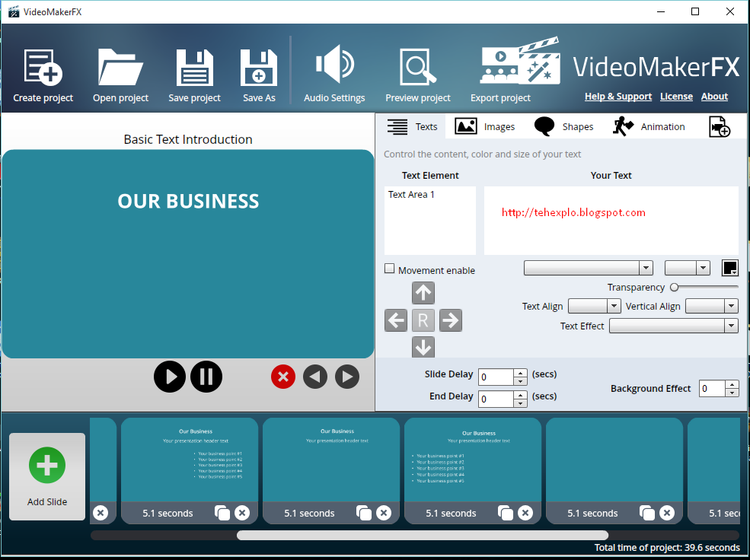Duplicate the second 5.1 seconds slide
This screenshot has width=750, height=560.
click(x=364, y=513)
